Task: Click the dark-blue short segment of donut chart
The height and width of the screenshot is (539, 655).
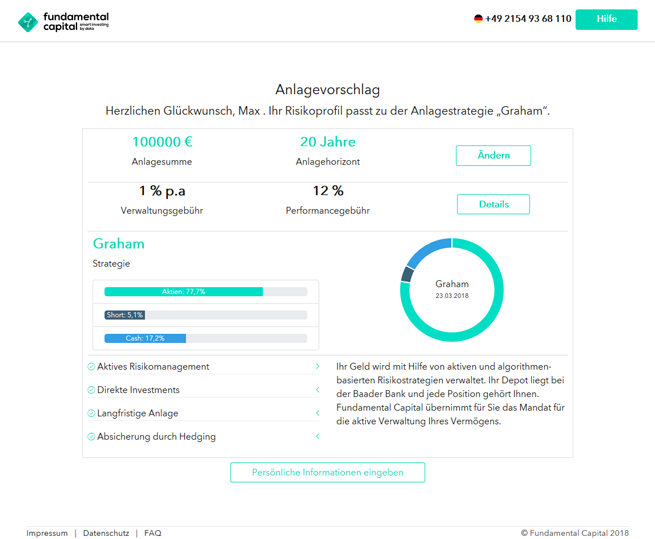Action: click(407, 274)
